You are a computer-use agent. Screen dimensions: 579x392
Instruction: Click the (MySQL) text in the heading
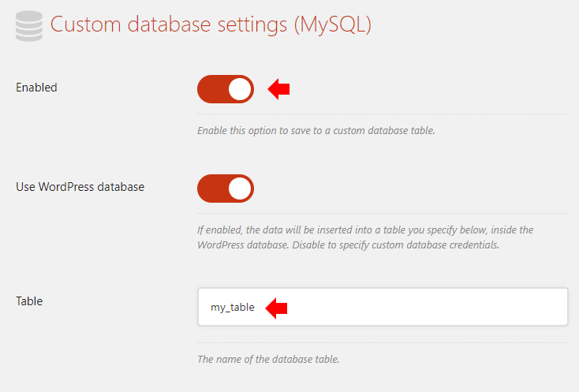coord(331,24)
